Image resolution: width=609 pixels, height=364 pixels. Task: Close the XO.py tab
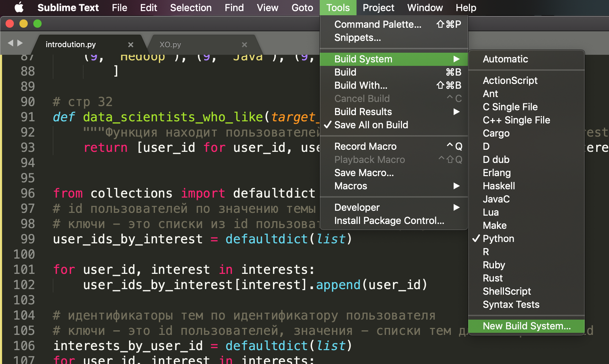click(245, 45)
